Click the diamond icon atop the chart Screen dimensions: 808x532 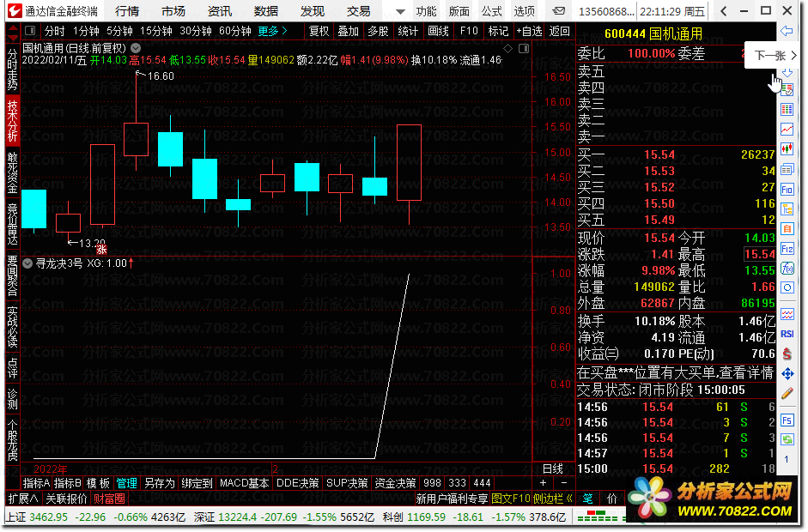508,49
